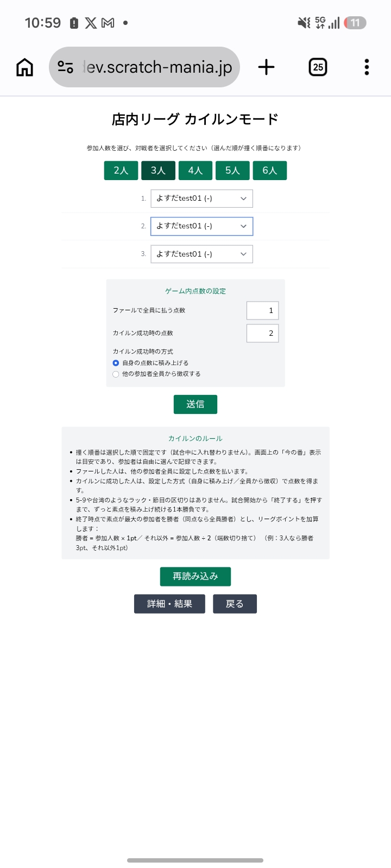Screen dimensions: 391x868
Task: Open a new tab with plus icon
Action: [266, 67]
